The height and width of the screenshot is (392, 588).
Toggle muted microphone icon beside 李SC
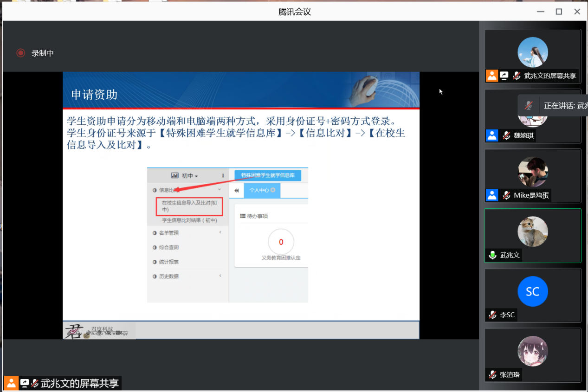click(x=492, y=315)
